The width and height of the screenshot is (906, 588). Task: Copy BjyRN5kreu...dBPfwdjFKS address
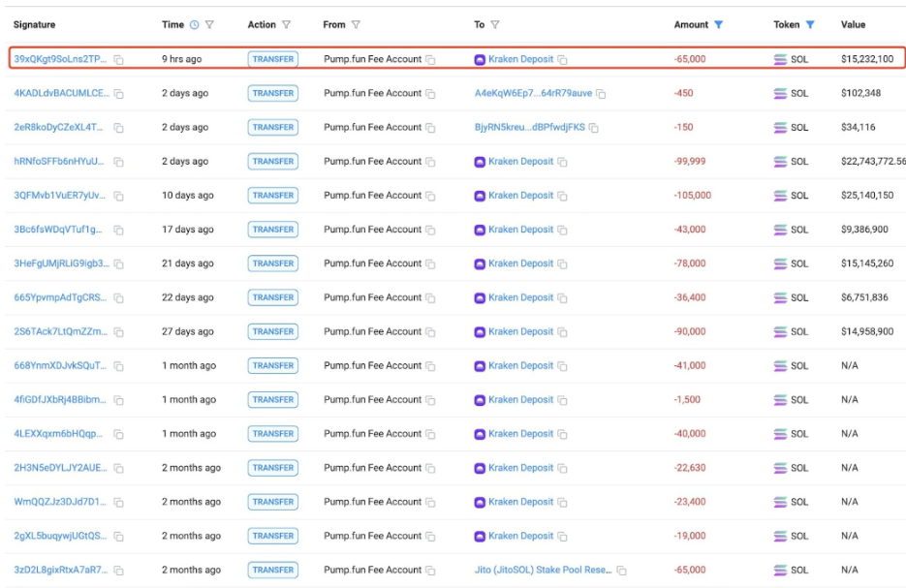pos(593,128)
